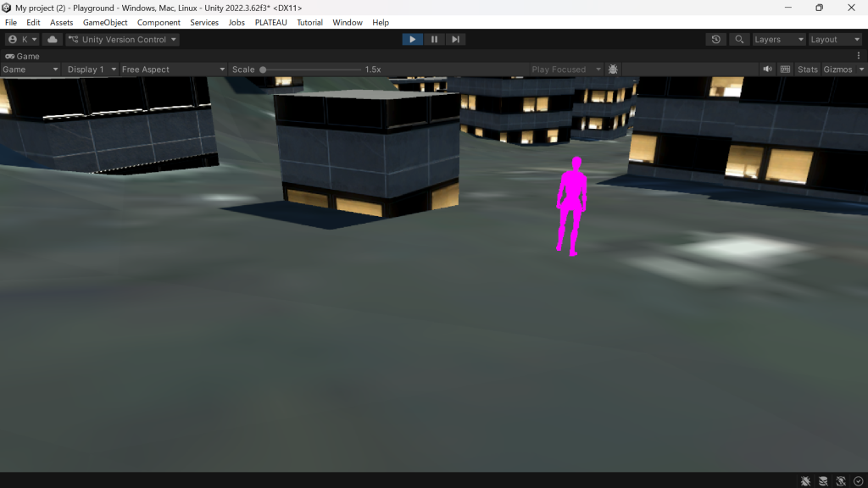Open Undo History with the clock icon
This screenshot has width=868, height=488.
coord(716,40)
